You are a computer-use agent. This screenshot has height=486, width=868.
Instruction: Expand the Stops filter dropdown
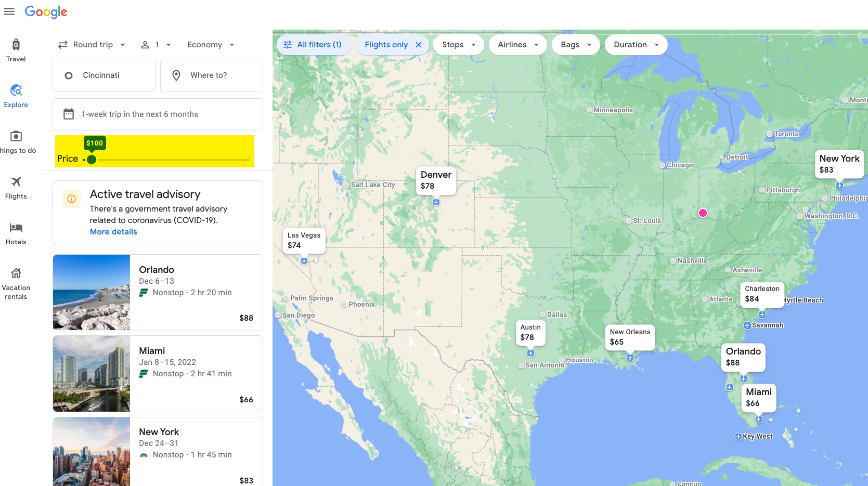459,45
